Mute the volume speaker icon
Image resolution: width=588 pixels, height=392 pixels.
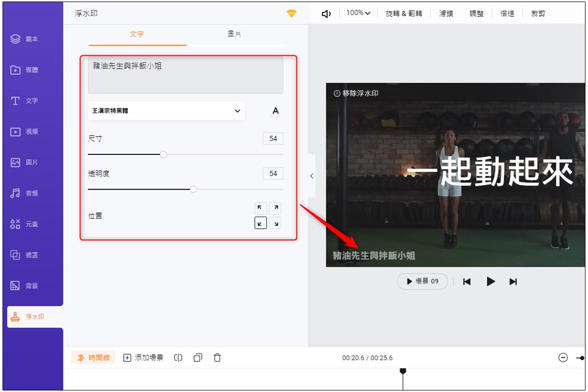click(x=326, y=14)
